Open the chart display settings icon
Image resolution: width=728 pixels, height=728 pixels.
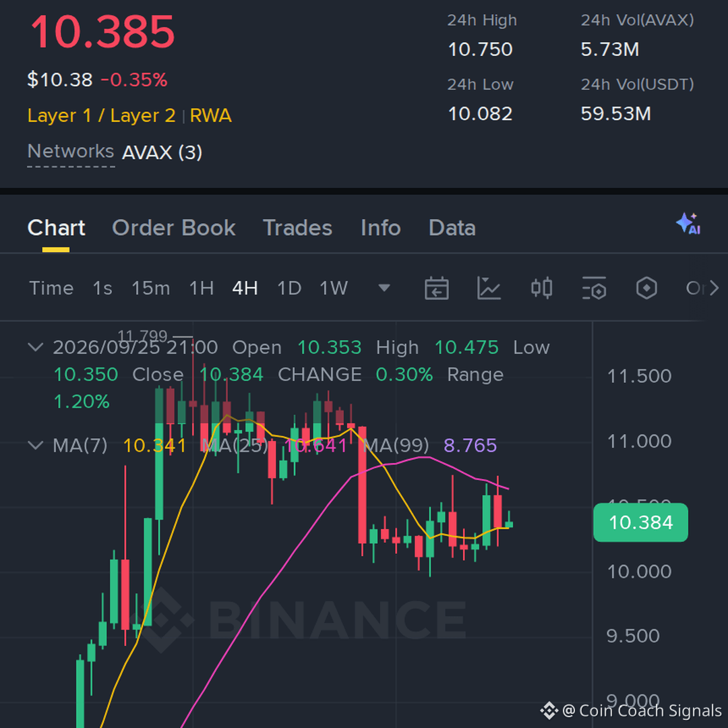pos(594,289)
